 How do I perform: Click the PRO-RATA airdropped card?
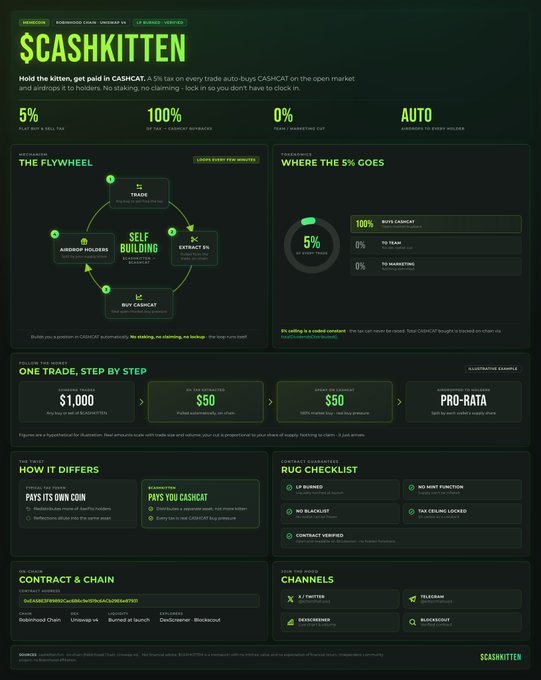tap(463, 402)
